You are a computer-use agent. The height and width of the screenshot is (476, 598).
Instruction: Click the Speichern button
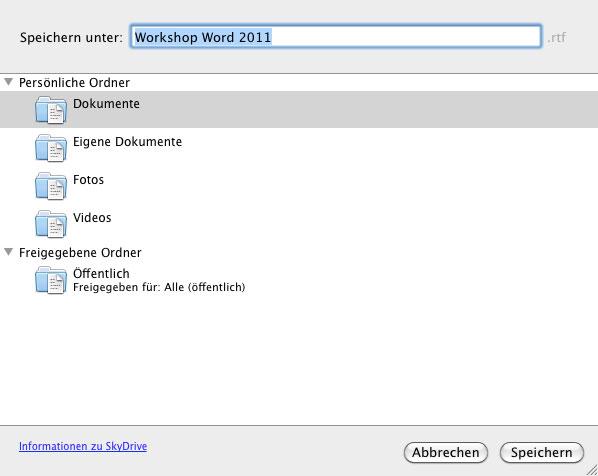[542, 453]
